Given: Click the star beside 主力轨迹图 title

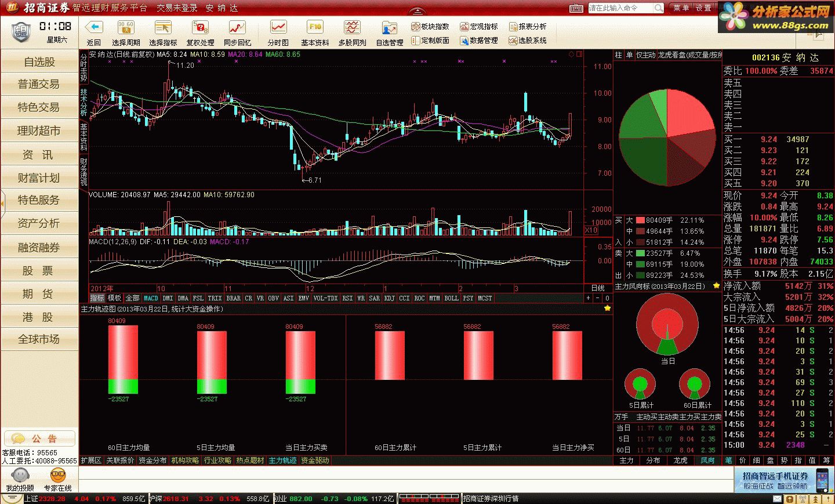Looking at the screenshot, I should coord(607,309).
